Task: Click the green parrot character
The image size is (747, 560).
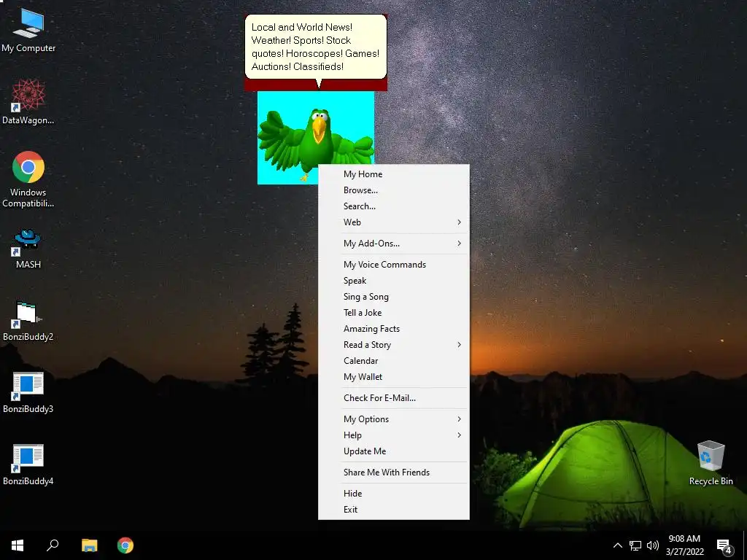Action: click(x=315, y=141)
